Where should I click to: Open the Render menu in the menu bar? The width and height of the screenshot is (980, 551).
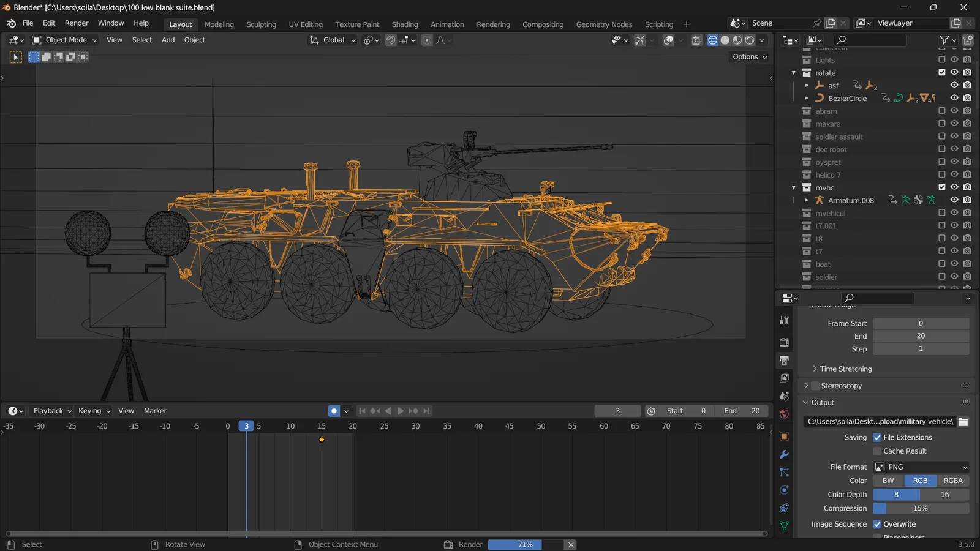coord(77,23)
